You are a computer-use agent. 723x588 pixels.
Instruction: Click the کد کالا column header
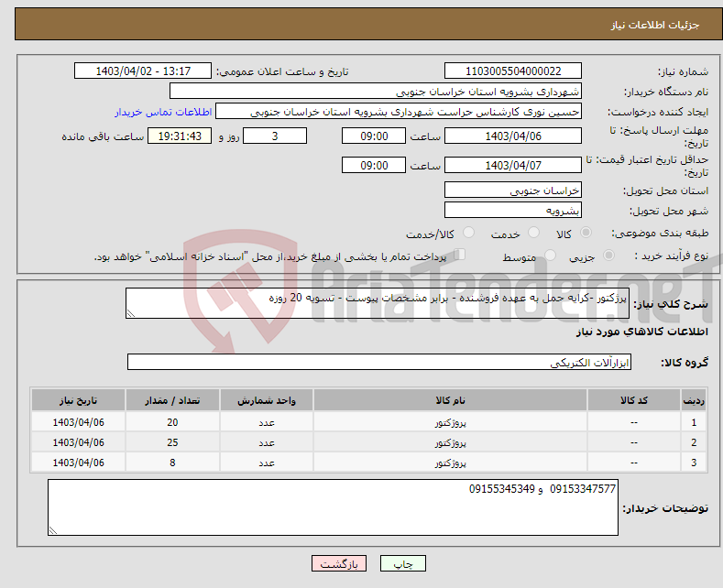[x=633, y=400]
